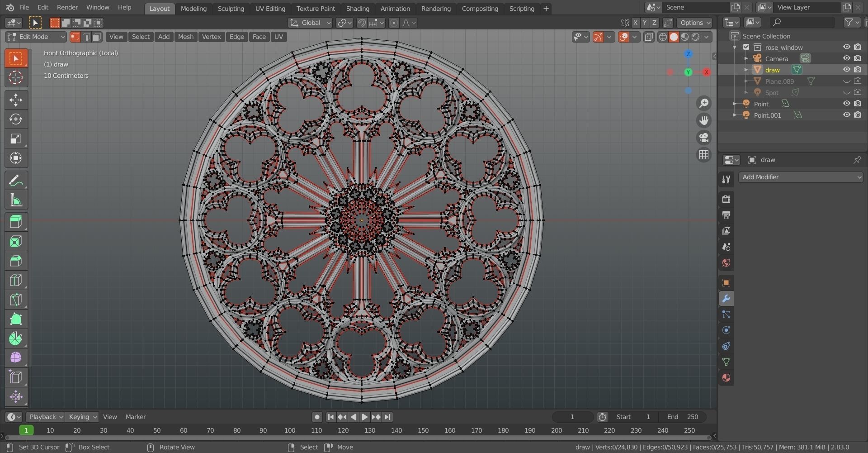Uncheck the rose_window collection checkbox
Viewport: 868px width, 453px height.
(x=746, y=47)
